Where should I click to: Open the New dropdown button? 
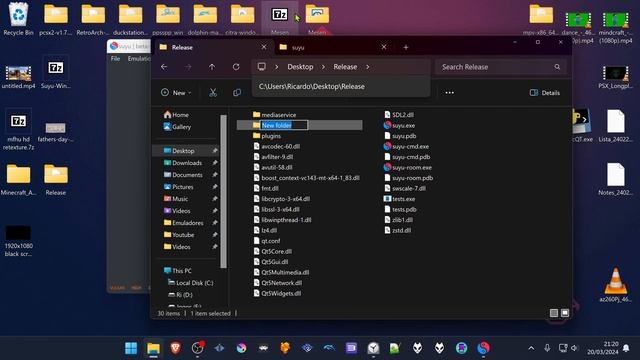click(x=176, y=93)
